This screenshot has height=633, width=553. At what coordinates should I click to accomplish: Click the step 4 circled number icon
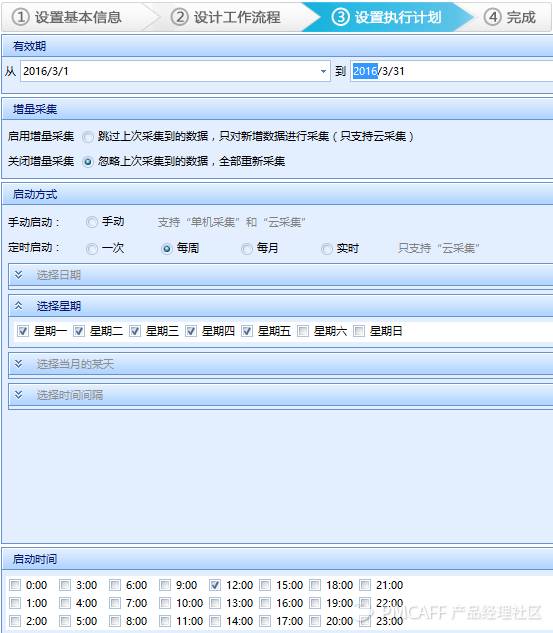[492, 17]
